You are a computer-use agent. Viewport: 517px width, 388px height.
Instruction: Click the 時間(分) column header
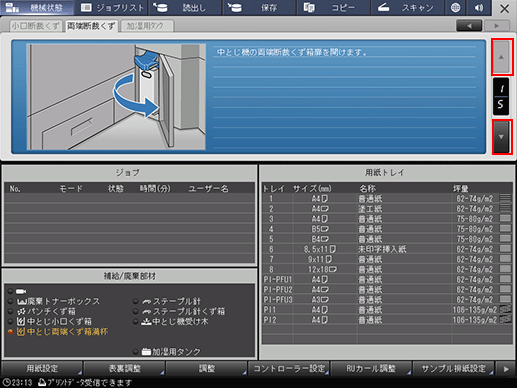pos(155,189)
